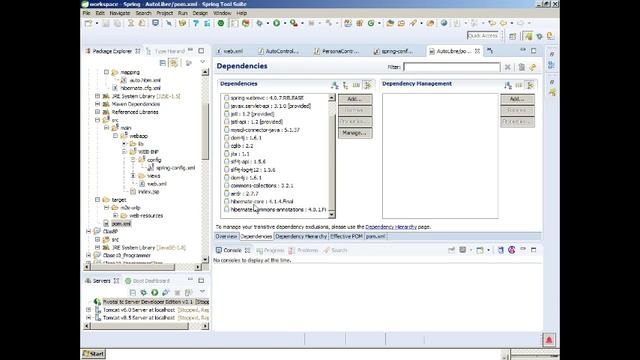Click Add... in Dependency Management section
Viewport: 640px width, 360px height.
click(x=517, y=99)
